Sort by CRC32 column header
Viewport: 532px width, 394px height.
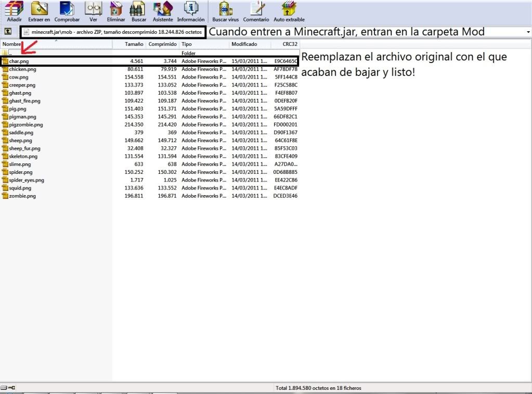coord(286,44)
